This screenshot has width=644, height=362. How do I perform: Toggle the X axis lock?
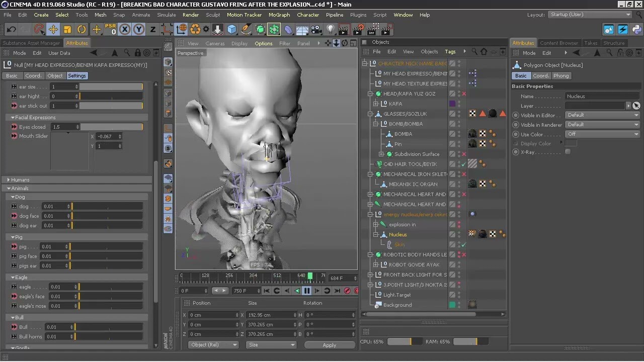[x=125, y=30]
